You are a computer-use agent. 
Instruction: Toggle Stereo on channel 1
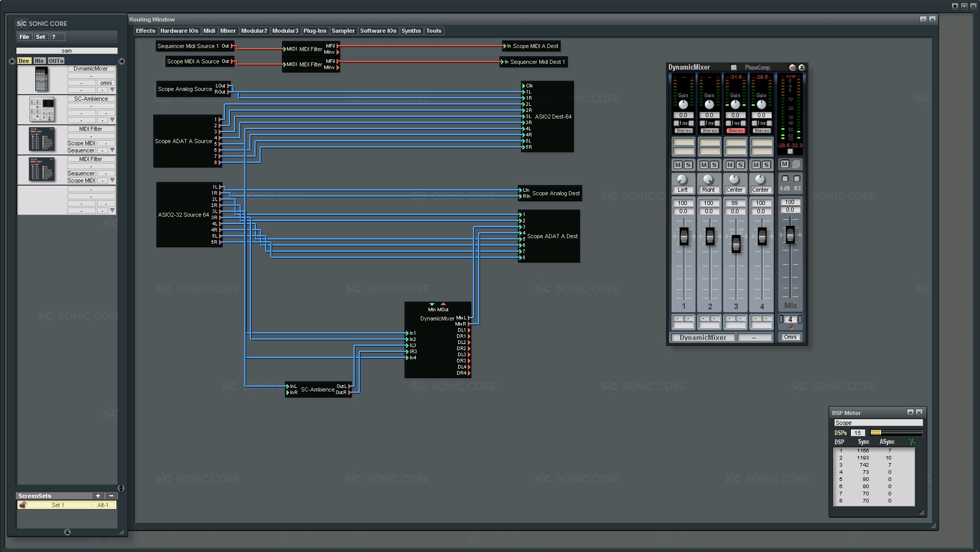683,131
